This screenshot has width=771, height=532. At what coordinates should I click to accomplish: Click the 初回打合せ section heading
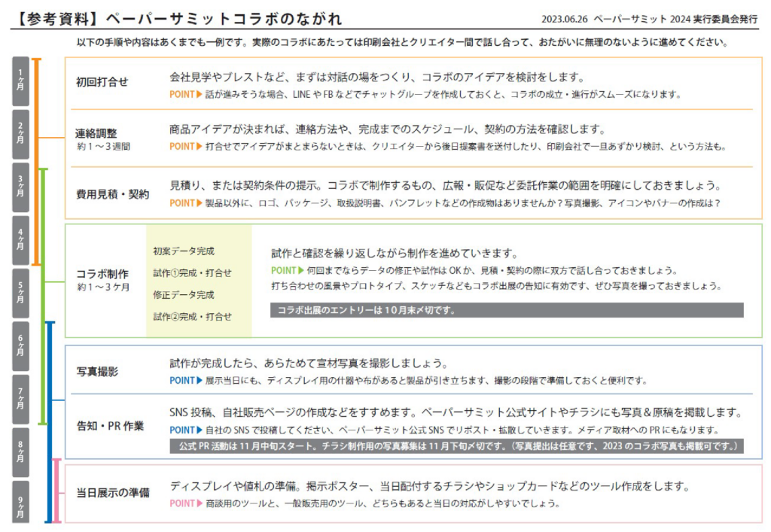click(102, 81)
